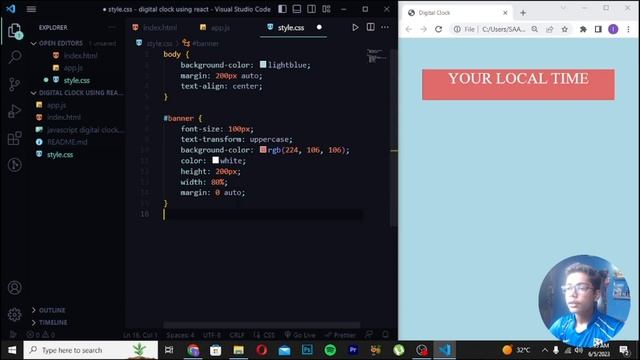Select app.js under Open Editors
Image resolution: width=640 pixels, height=360 pixels.
[x=73, y=68]
